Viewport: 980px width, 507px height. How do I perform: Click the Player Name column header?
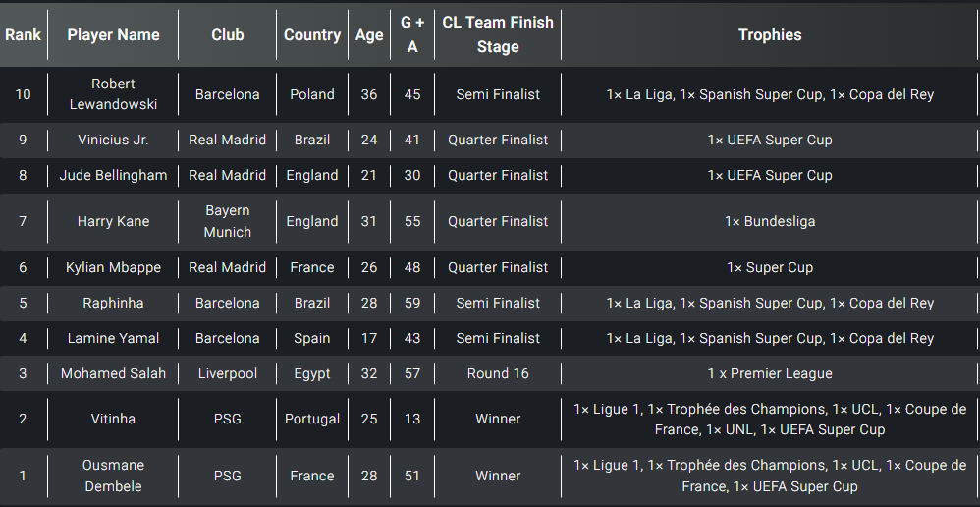coord(113,35)
